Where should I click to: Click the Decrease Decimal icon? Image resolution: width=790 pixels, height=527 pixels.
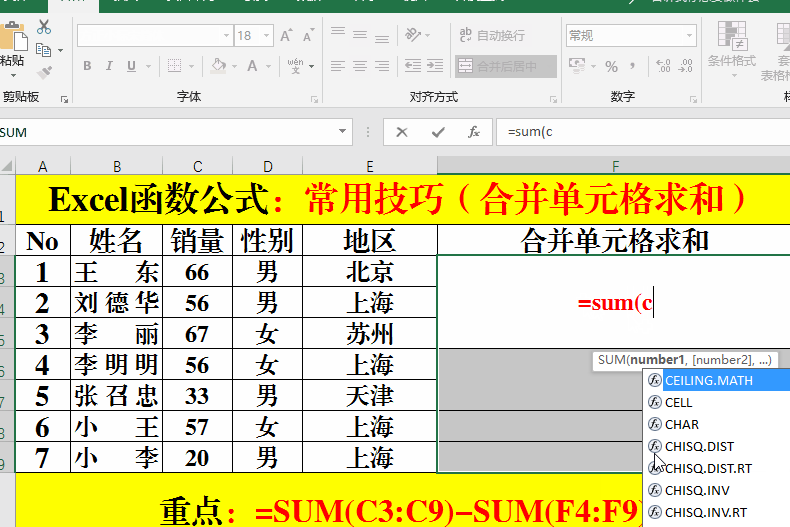tap(686, 66)
